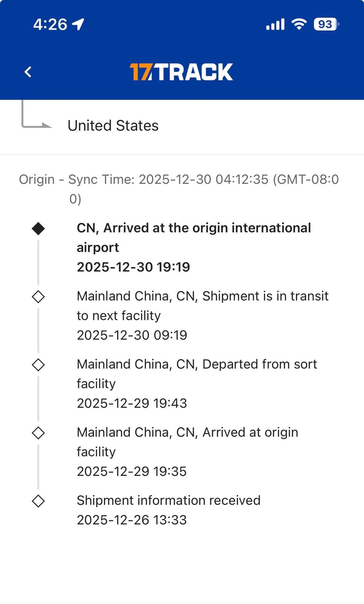Image resolution: width=364 pixels, height=604 pixels.
Task: Tap marker for Shipment is in transit
Action: tap(38, 297)
